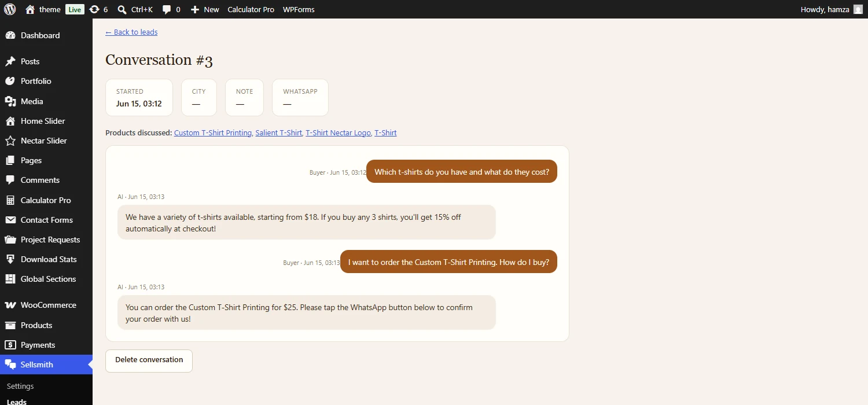Open the WordPress logo menu
The height and width of the screenshot is (405, 868).
click(10, 9)
